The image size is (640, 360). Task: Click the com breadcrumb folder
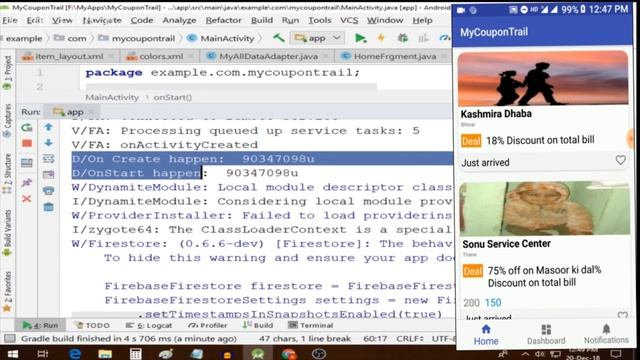click(x=70, y=38)
